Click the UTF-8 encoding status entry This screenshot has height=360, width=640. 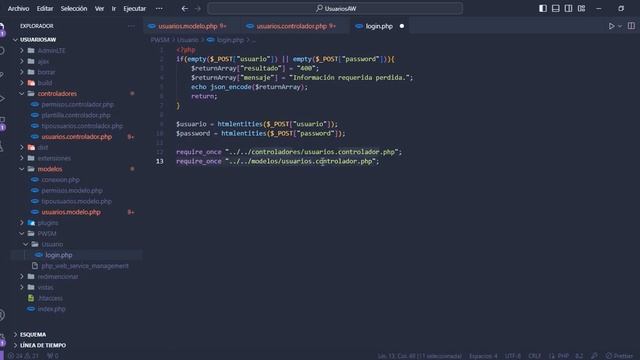coord(513,356)
